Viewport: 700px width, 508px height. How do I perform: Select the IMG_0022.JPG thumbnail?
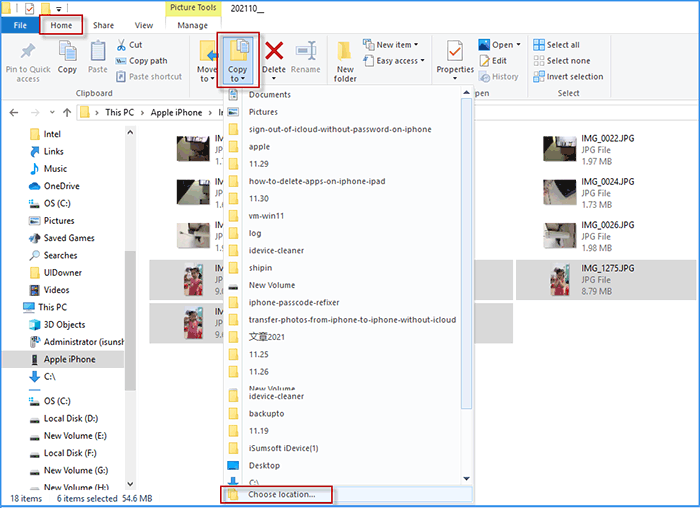(x=559, y=149)
